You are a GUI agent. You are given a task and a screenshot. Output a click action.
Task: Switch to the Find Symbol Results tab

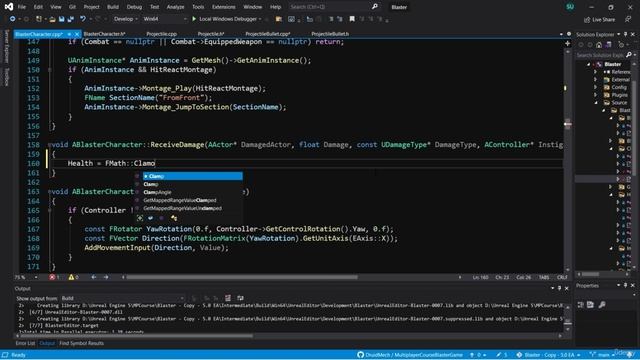click(81, 343)
